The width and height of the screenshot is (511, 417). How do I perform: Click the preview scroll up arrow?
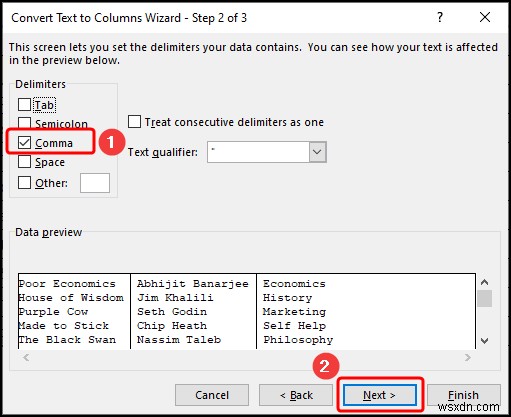pos(484,282)
